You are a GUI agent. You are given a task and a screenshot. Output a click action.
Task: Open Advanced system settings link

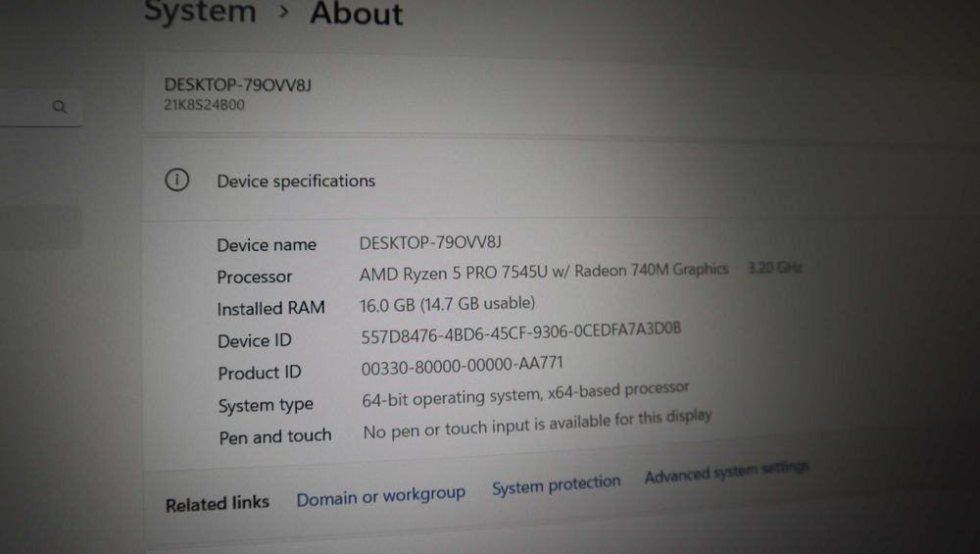pyautogui.click(x=727, y=472)
